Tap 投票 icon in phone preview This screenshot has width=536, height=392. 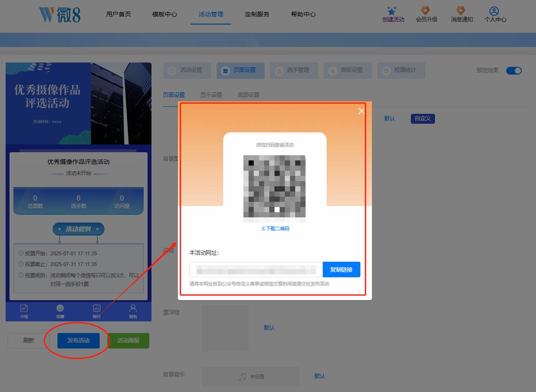[x=60, y=309]
